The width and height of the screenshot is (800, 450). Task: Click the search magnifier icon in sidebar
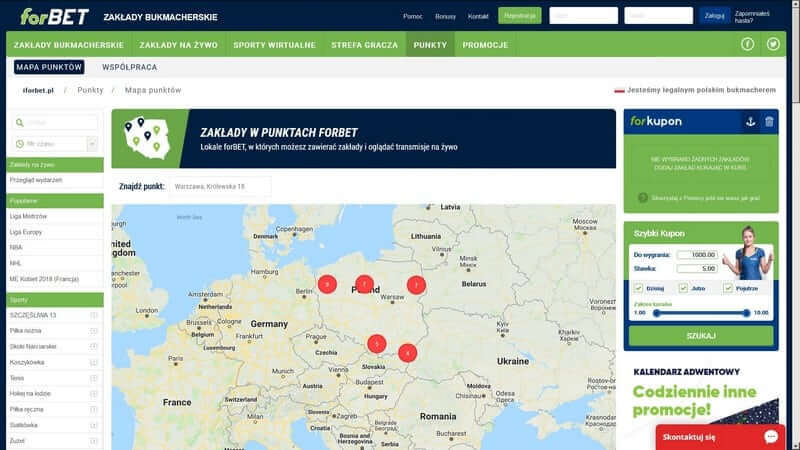click(19, 122)
